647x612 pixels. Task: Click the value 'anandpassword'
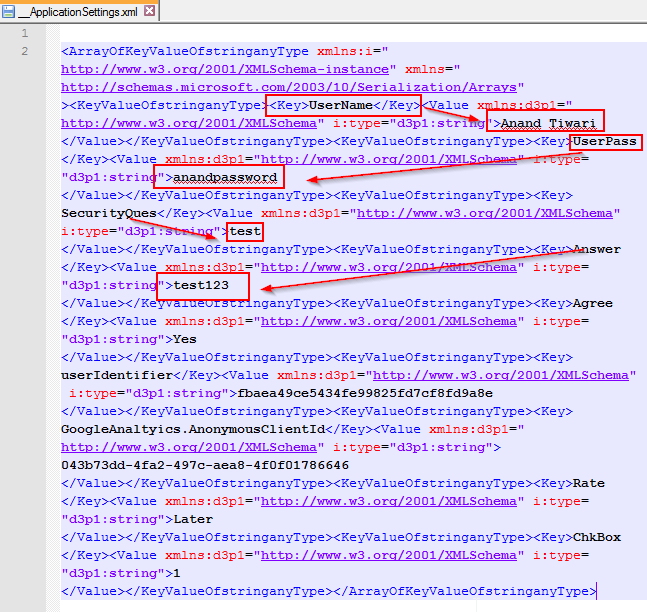click(x=225, y=177)
